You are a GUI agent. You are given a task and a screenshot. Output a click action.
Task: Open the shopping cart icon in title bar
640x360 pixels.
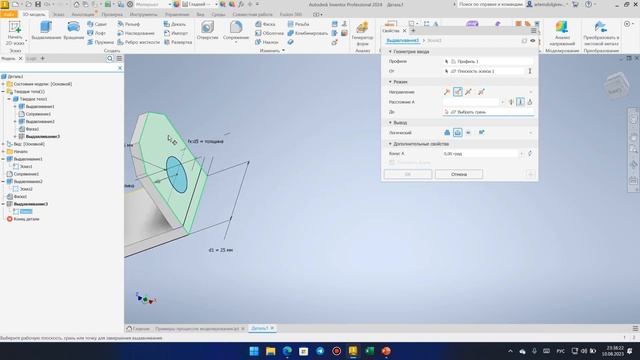pyautogui.click(x=575, y=4)
